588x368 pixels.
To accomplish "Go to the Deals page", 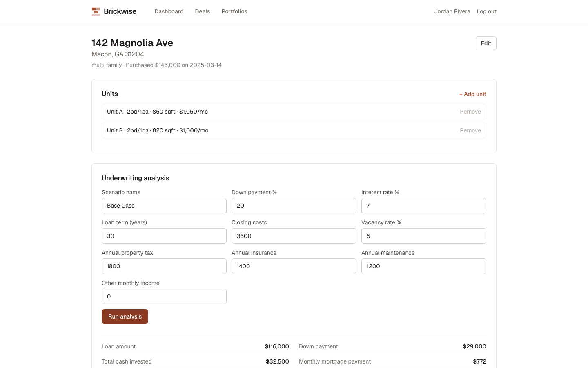I will [x=203, y=11].
